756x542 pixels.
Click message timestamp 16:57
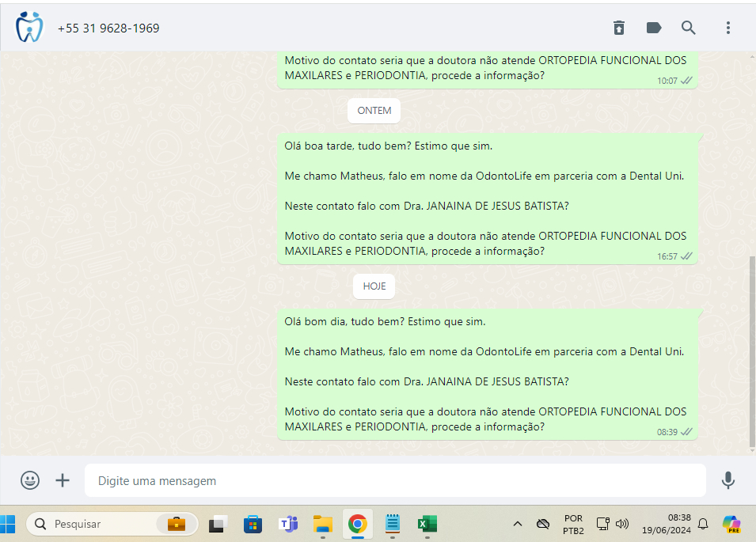tap(667, 256)
